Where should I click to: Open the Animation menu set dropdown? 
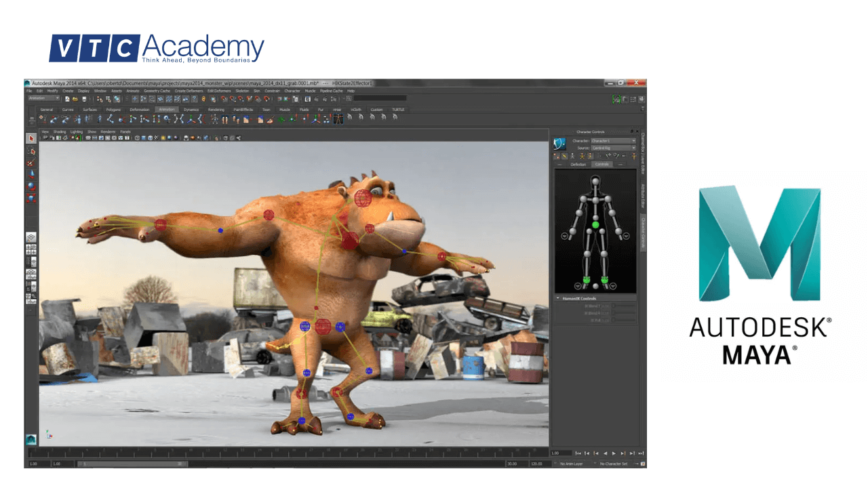[x=43, y=98]
